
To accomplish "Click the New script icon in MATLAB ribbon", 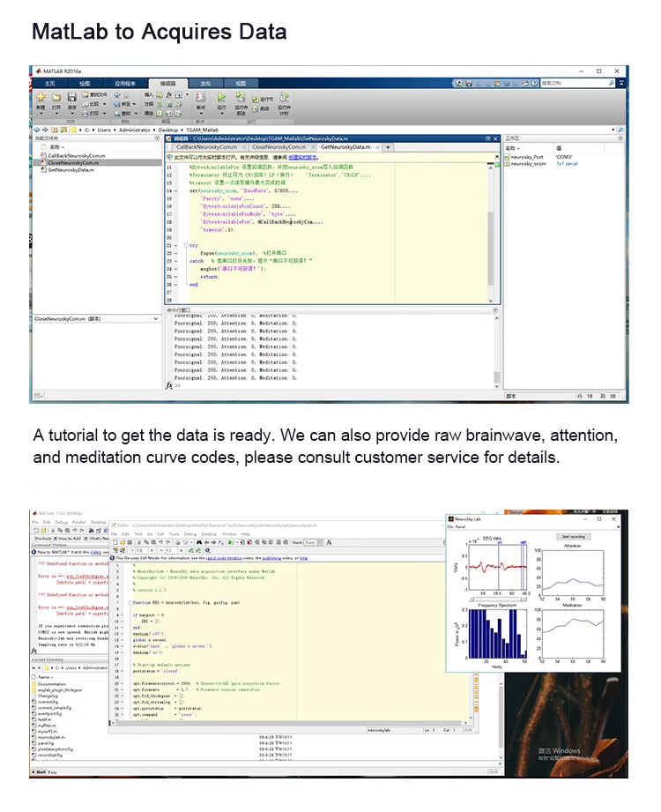I will click(41, 98).
